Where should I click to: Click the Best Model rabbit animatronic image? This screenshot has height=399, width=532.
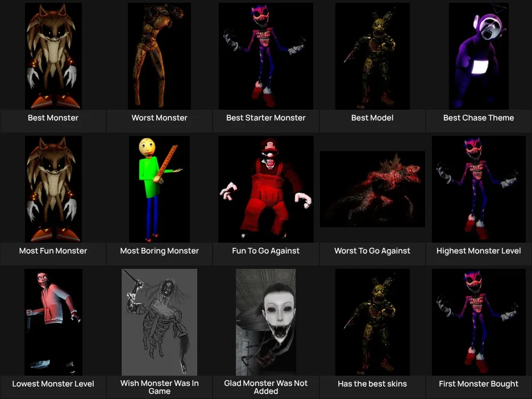coord(372,56)
